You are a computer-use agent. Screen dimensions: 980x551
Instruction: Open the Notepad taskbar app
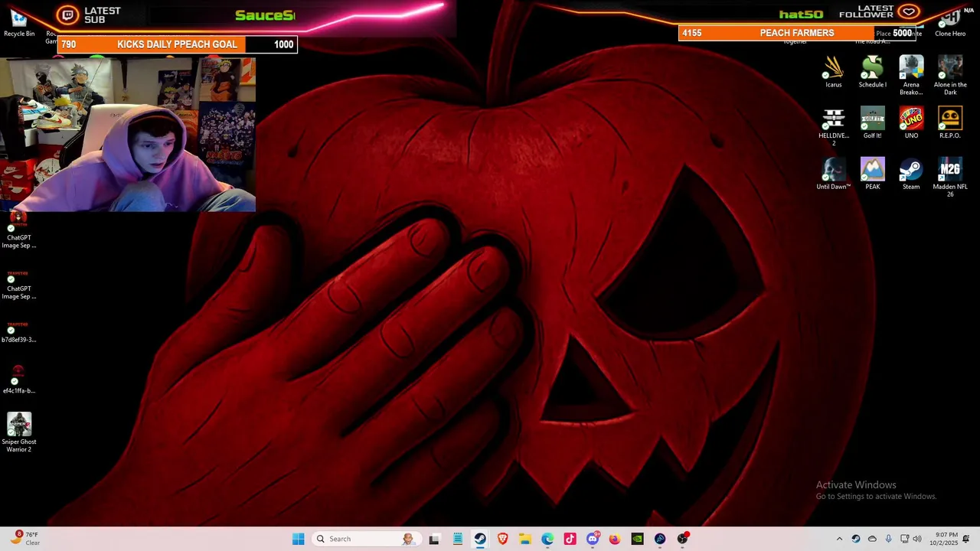tap(457, 539)
